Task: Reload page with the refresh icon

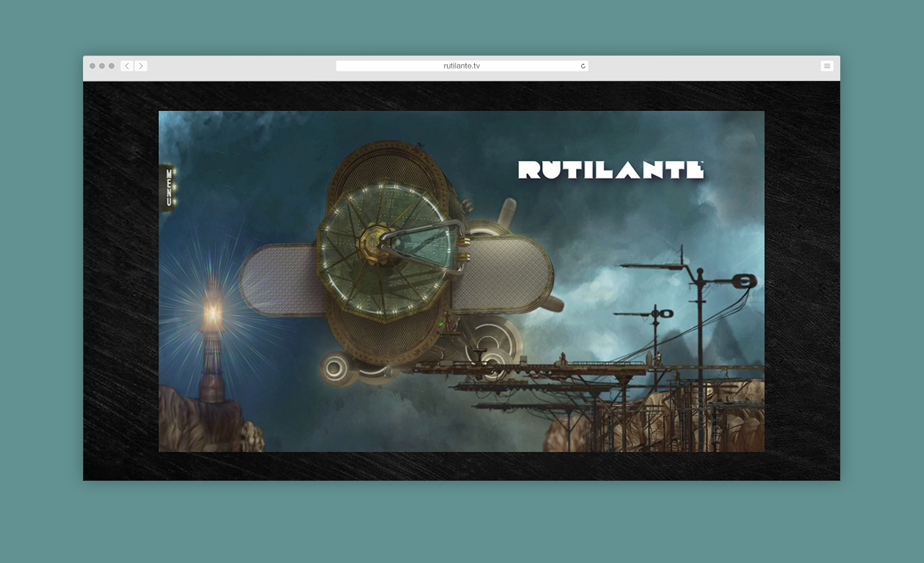Action: (583, 66)
